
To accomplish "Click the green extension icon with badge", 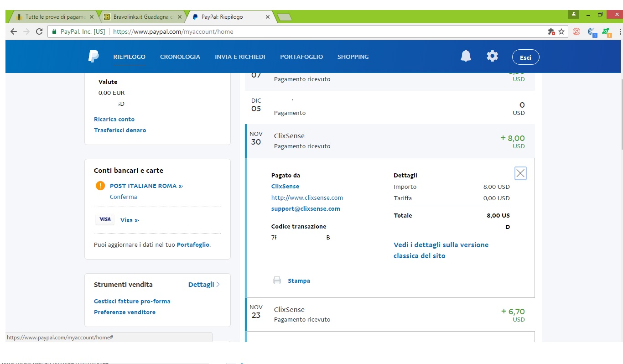I will [607, 32].
